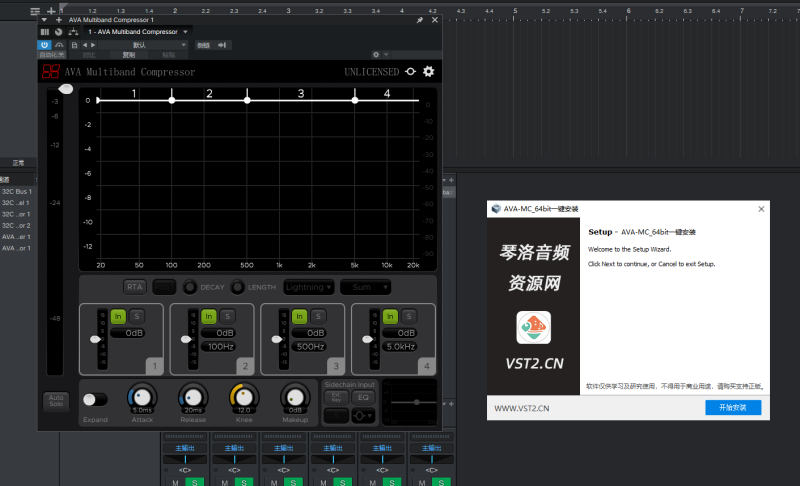Close the AVA Multiband Compressor window
This screenshot has height=486, width=800.
click(435, 20)
